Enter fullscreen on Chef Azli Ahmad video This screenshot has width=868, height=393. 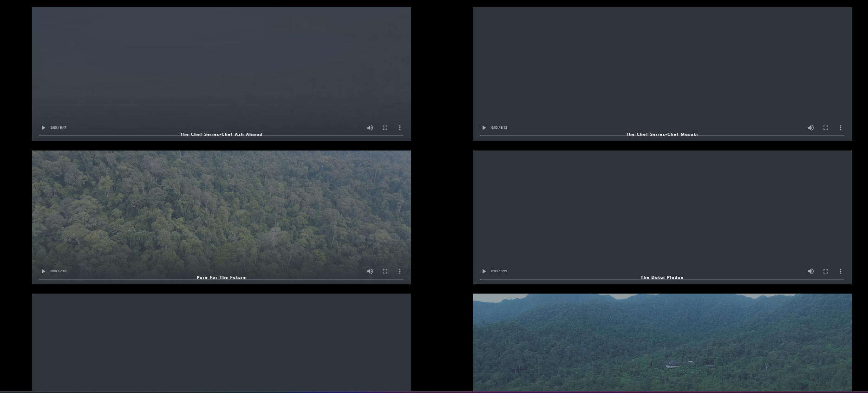[385, 128]
